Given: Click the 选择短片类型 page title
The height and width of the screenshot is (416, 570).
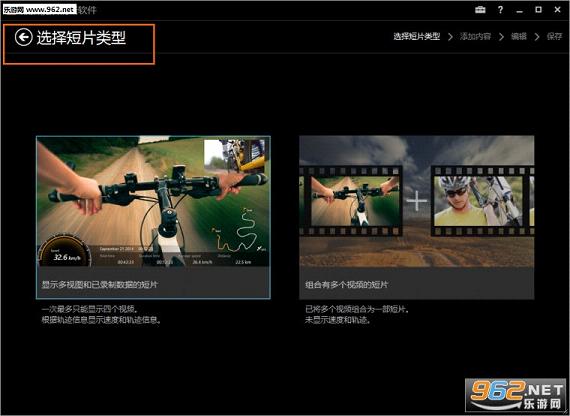Looking at the screenshot, I should pyautogui.click(x=81, y=38).
